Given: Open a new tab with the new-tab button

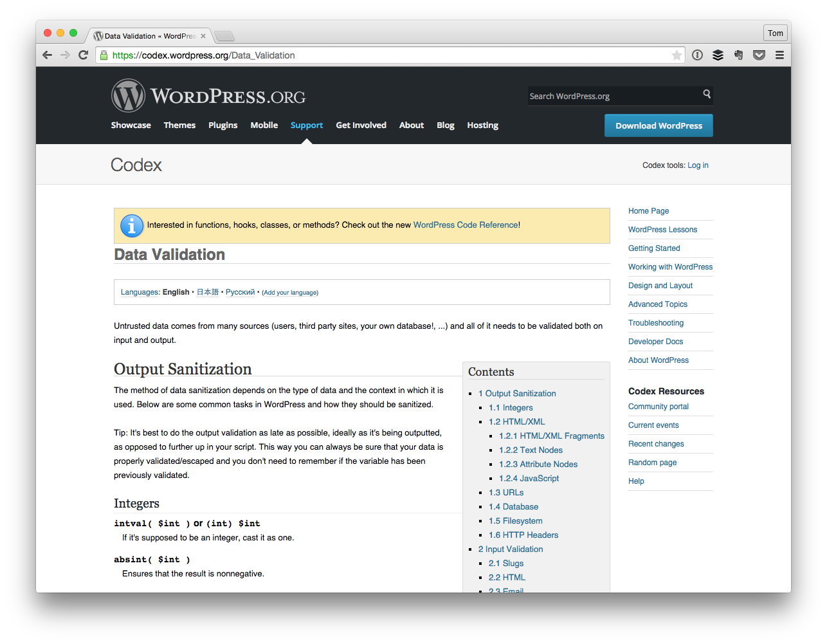Looking at the screenshot, I should pyautogui.click(x=224, y=36).
